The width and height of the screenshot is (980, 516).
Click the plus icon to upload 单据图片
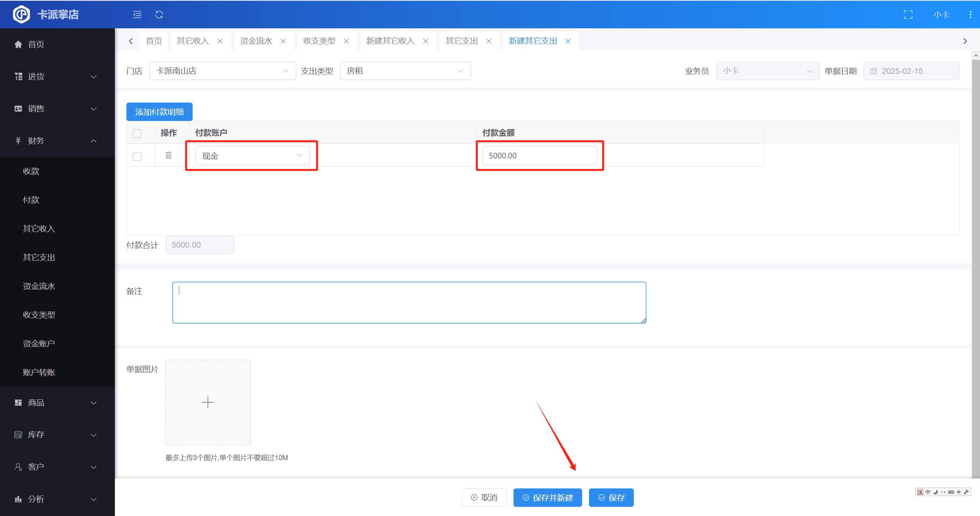point(208,402)
